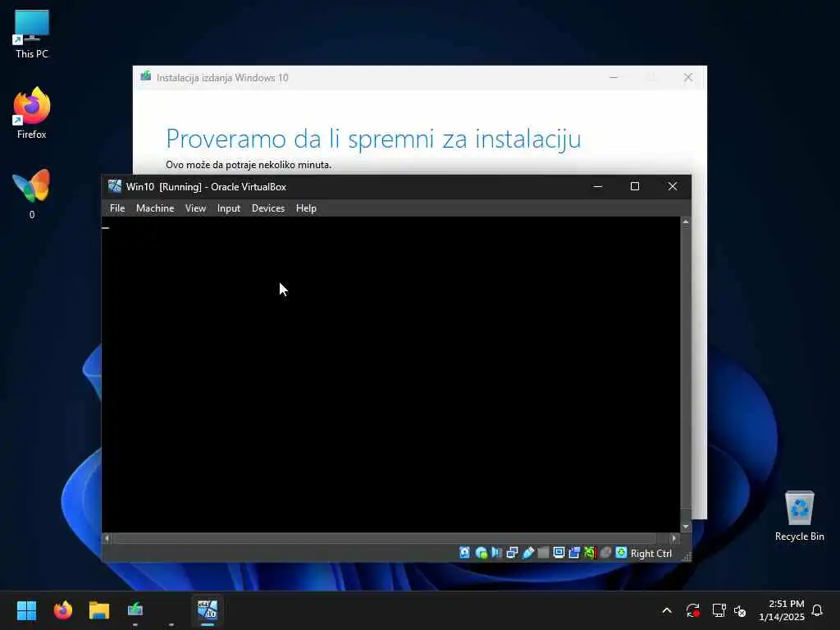Click the USB devices status icon
This screenshot has height=630, width=840.
[x=527, y=553]
